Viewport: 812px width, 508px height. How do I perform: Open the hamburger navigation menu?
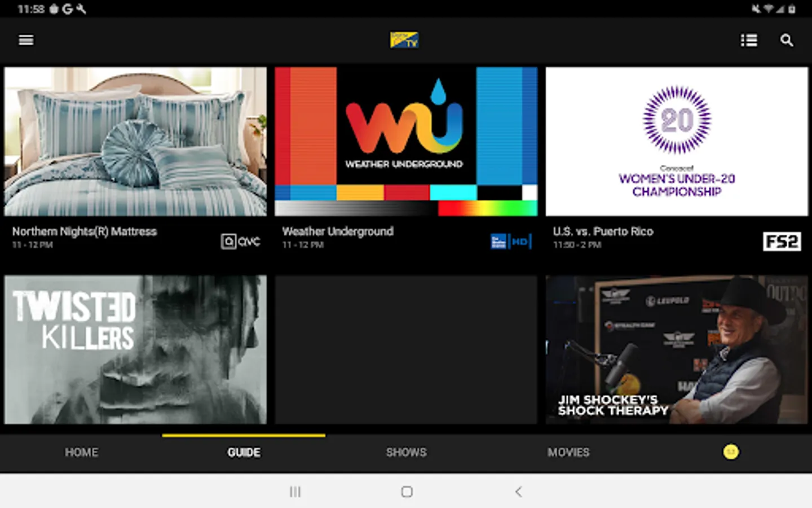click(26, 40)
